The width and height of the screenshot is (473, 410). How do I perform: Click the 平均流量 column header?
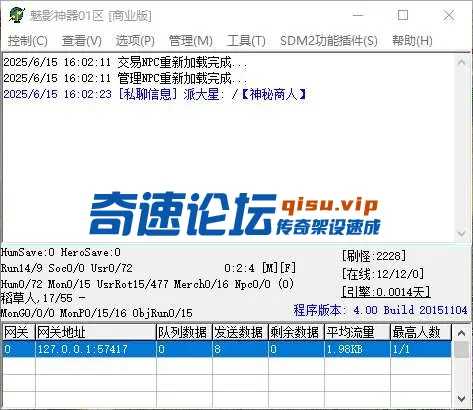(x=357, y=332)
